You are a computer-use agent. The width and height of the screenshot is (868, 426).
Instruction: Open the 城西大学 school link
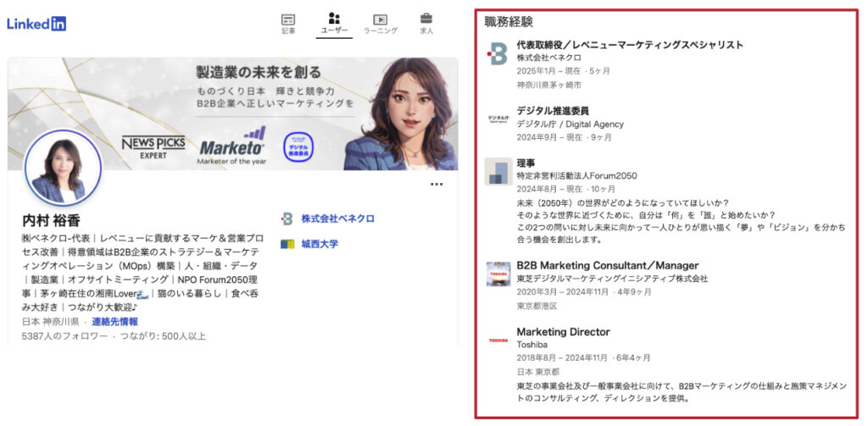[x=320, y=243]
